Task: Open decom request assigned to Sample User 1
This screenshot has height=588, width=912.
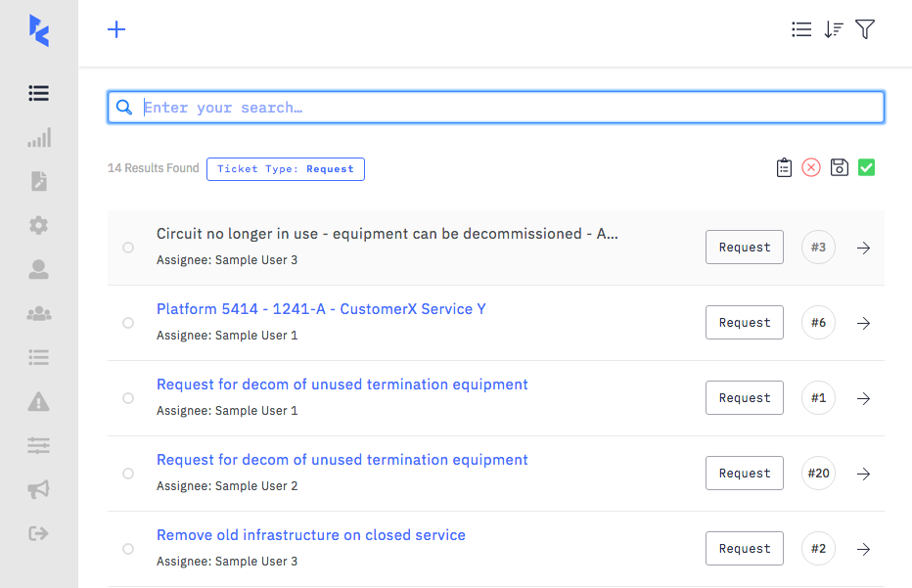Action: click(x=342, y=384)
